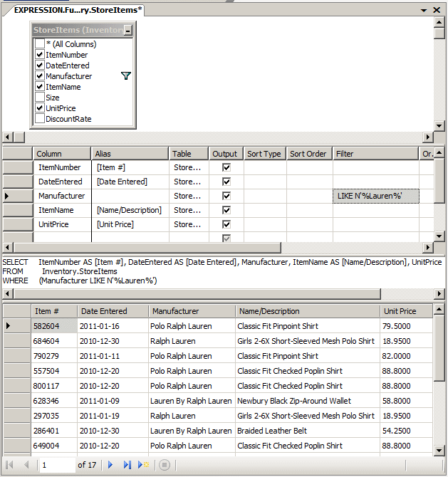Click the record number field showing 1
Screen dimensions: 448x477
57,465
